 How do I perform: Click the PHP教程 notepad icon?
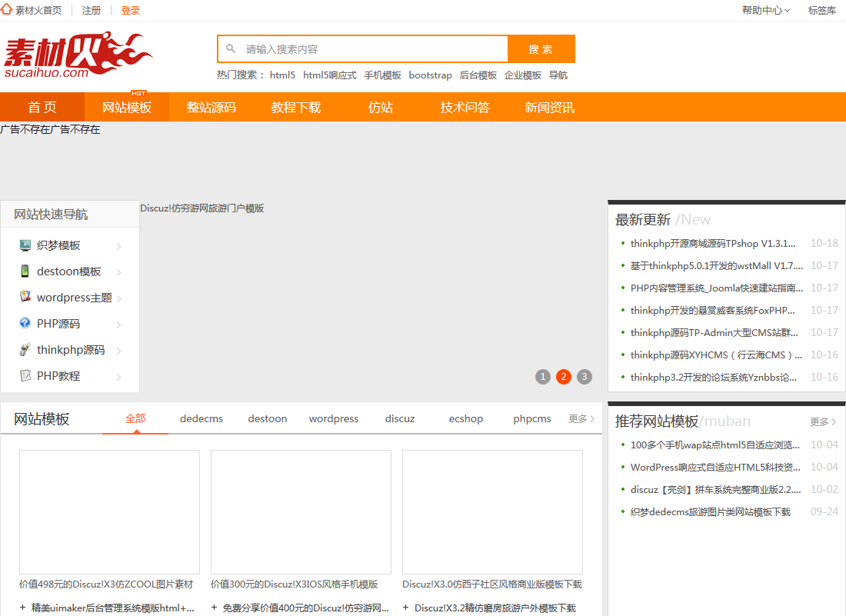point(25,376)
